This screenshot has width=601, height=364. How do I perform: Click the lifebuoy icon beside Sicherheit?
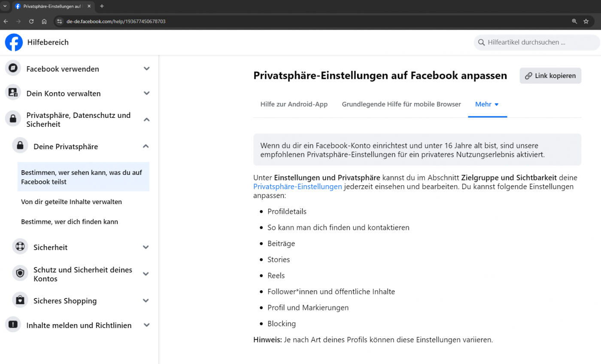[20, 247]
